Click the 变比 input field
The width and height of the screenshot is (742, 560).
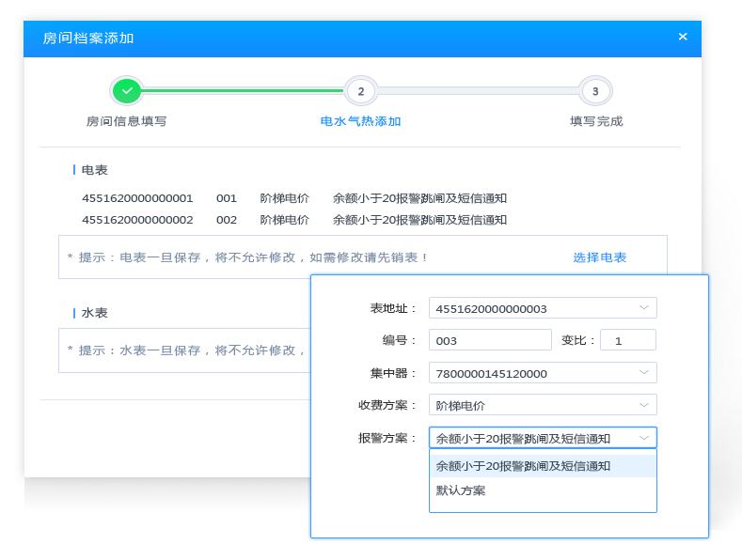coord(627,340)
